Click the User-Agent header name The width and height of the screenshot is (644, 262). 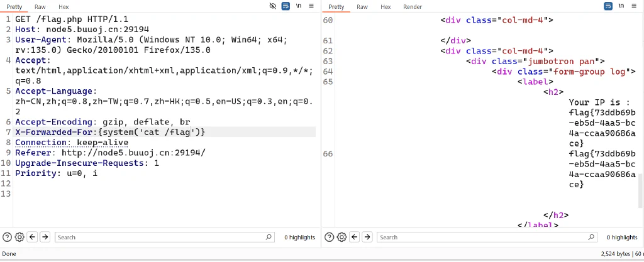(41, 40)
